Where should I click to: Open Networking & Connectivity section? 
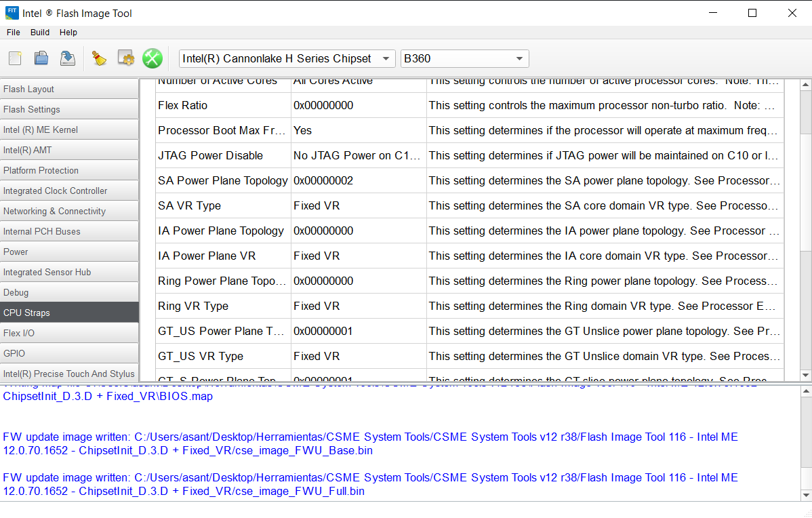[69, 211]
